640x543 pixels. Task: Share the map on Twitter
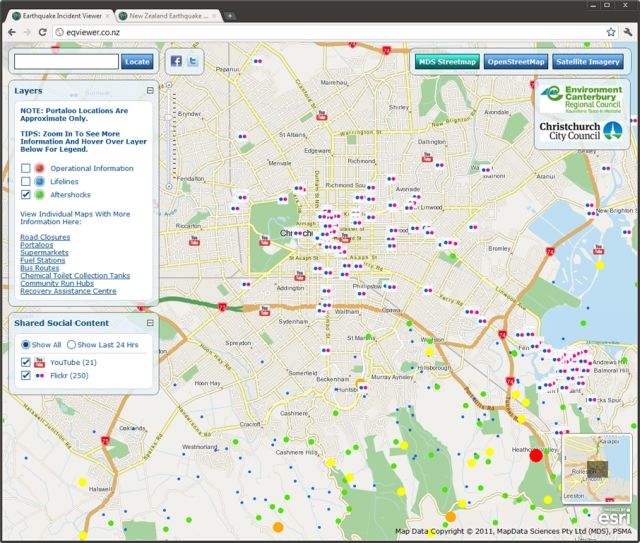193,61
